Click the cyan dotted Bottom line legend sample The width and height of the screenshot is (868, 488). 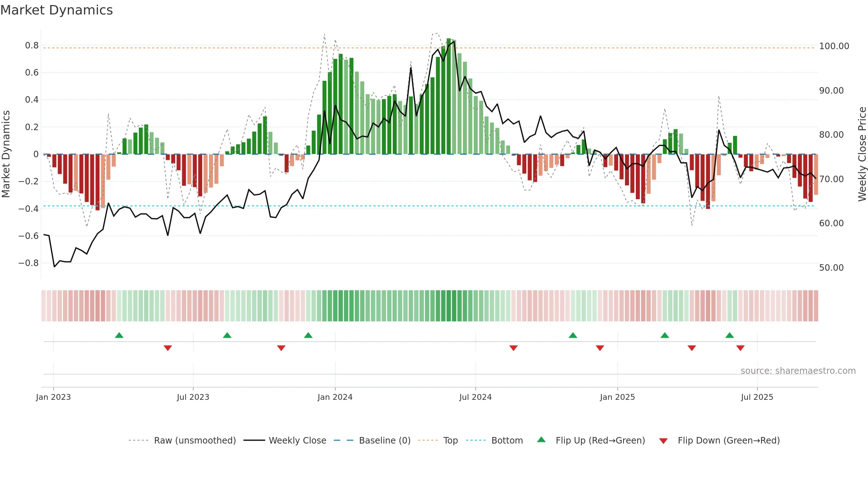[476, 440]
